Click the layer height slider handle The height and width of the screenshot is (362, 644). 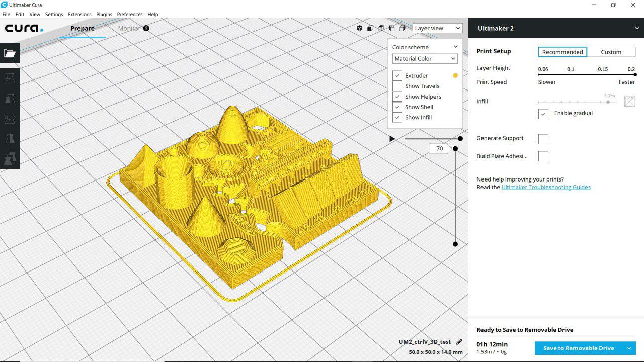click(x=635, y=75)
